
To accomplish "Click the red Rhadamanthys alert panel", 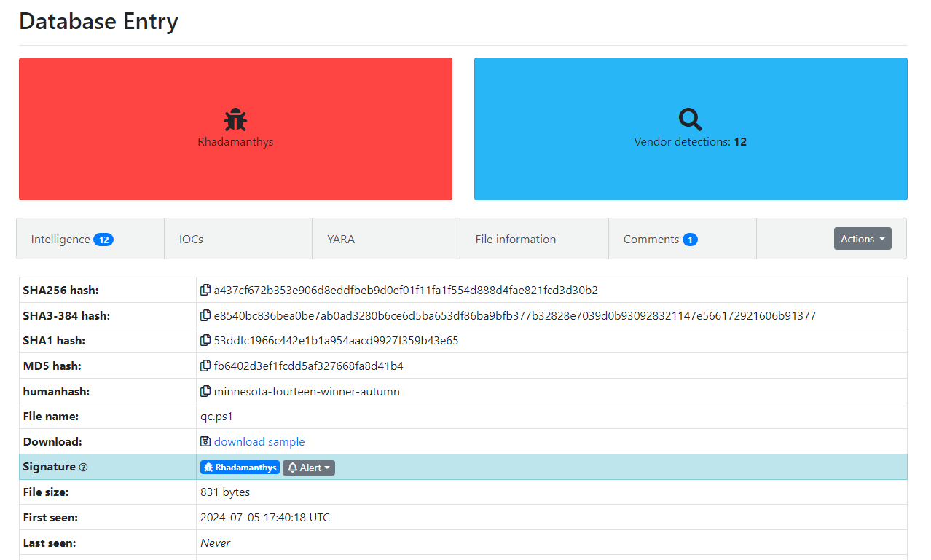I will [x=235, y=129].
